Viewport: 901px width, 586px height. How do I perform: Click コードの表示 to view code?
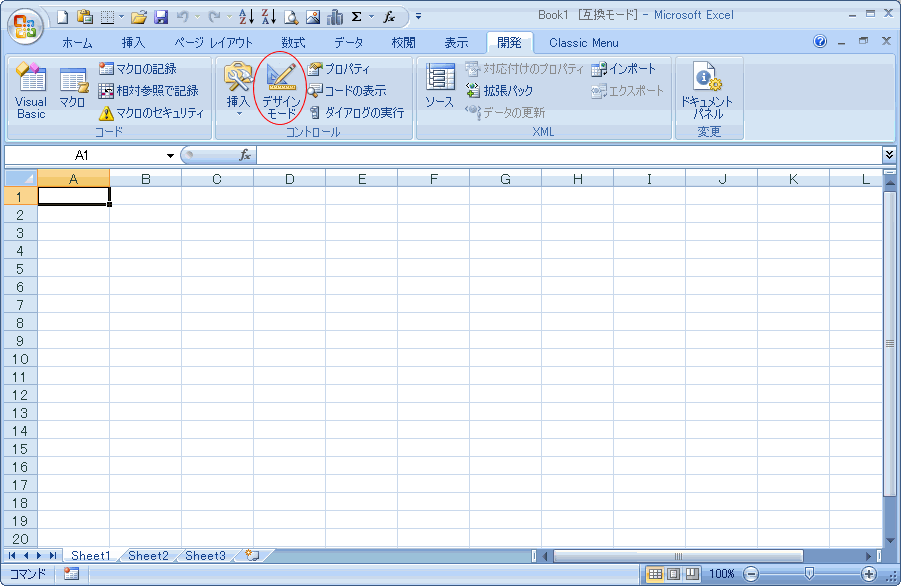pos(346,91)
